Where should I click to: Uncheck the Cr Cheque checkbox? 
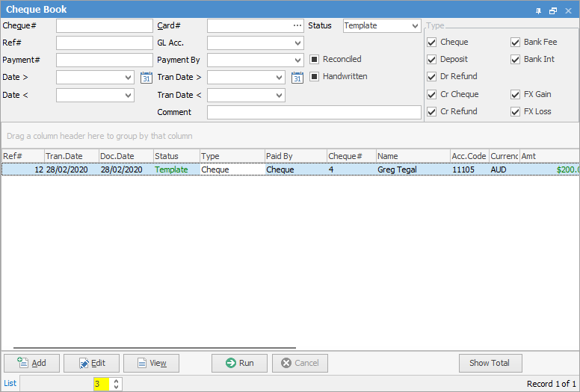pos(432,94)
